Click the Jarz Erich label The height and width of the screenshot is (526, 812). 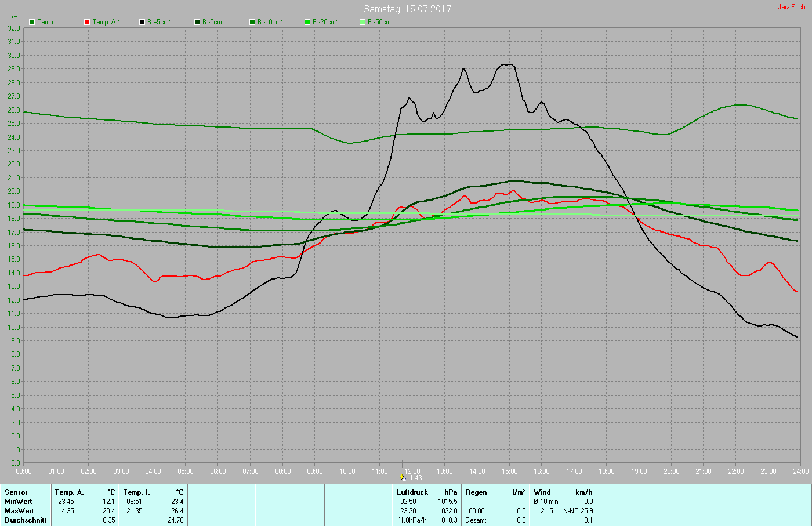pos(791,7)
